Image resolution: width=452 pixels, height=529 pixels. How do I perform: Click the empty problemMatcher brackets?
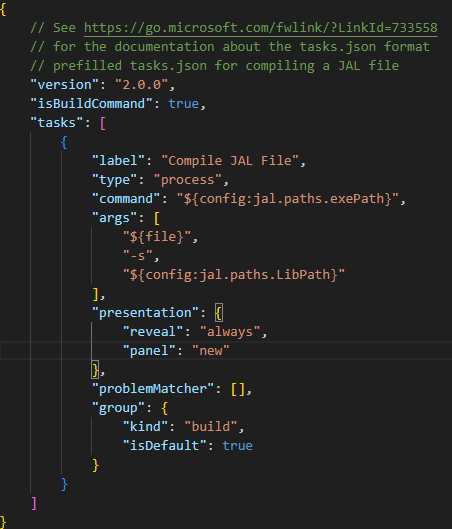[238, 389]
